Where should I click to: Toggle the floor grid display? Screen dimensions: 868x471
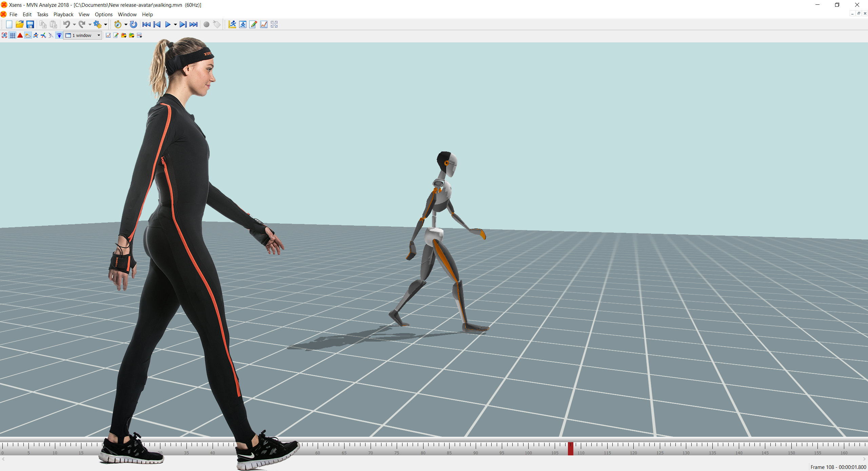[13, 35]
